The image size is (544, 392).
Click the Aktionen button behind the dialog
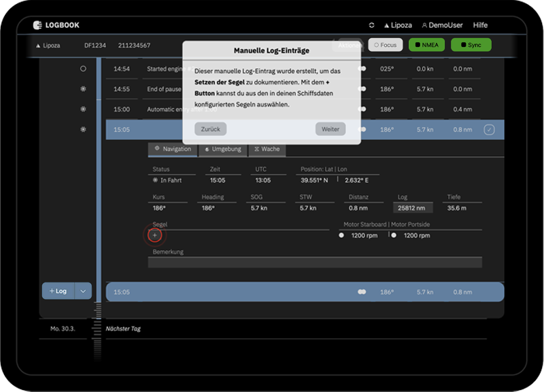pos(350,46)
